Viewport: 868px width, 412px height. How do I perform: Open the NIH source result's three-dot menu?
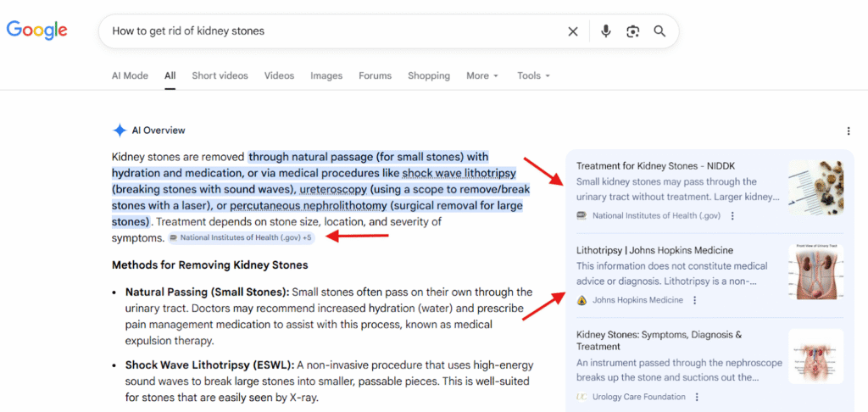pyautogui.click(x=733, y=216)
